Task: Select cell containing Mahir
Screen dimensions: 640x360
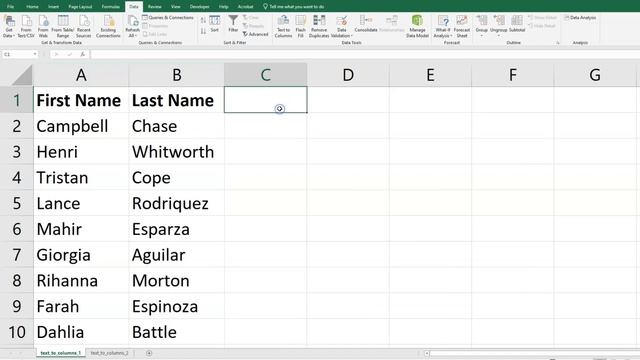Action: coord(81,229)
